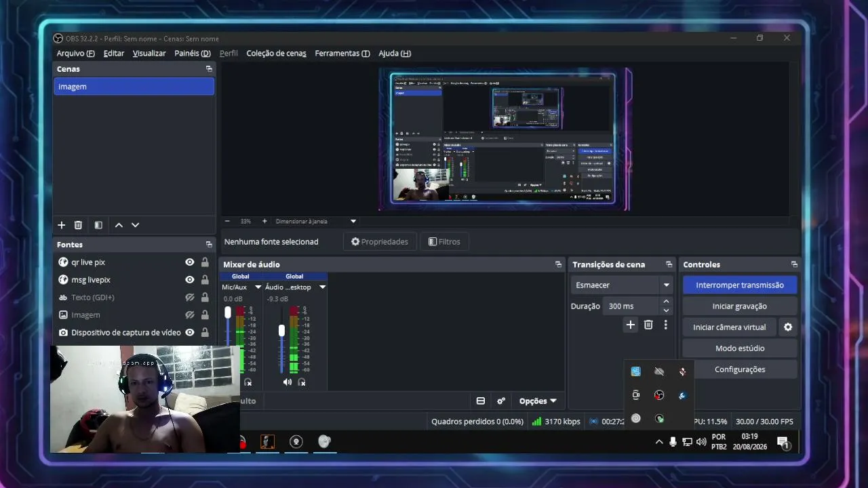The height and width of the screenshot is (488, 868).
Task: Click the network icon in the system tray
Action: coord(687,442)
